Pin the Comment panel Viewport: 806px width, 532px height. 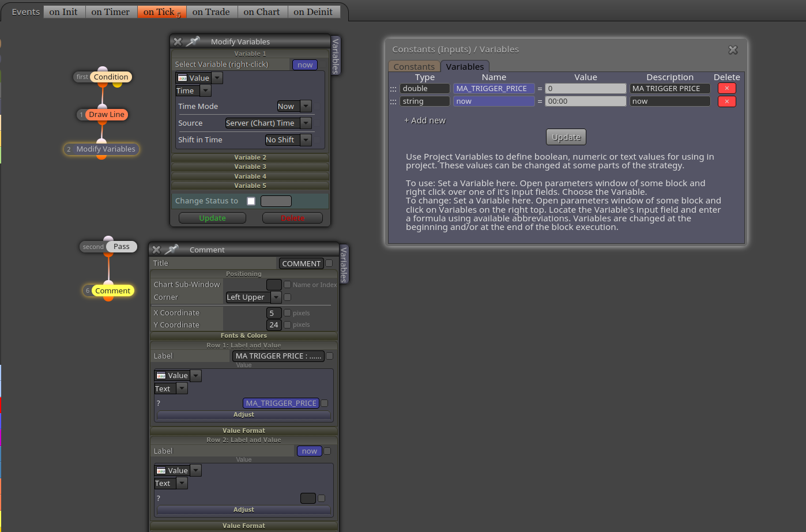coord(172,249)
